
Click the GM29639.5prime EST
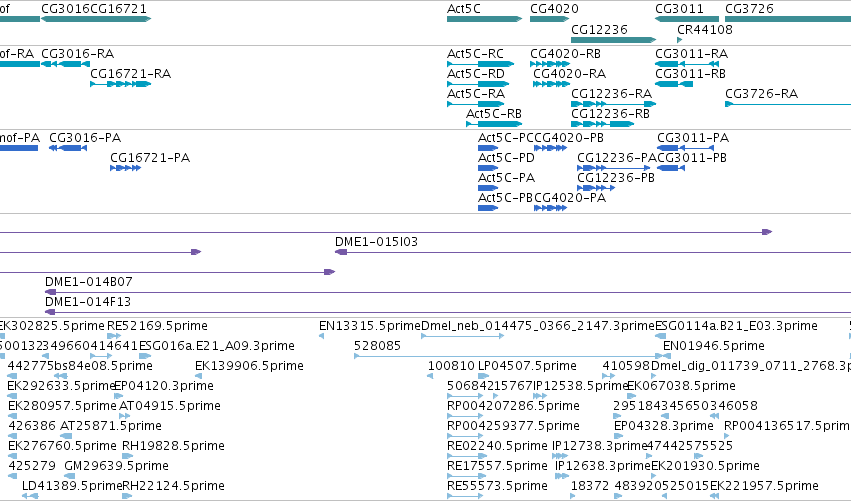(69, 476)
